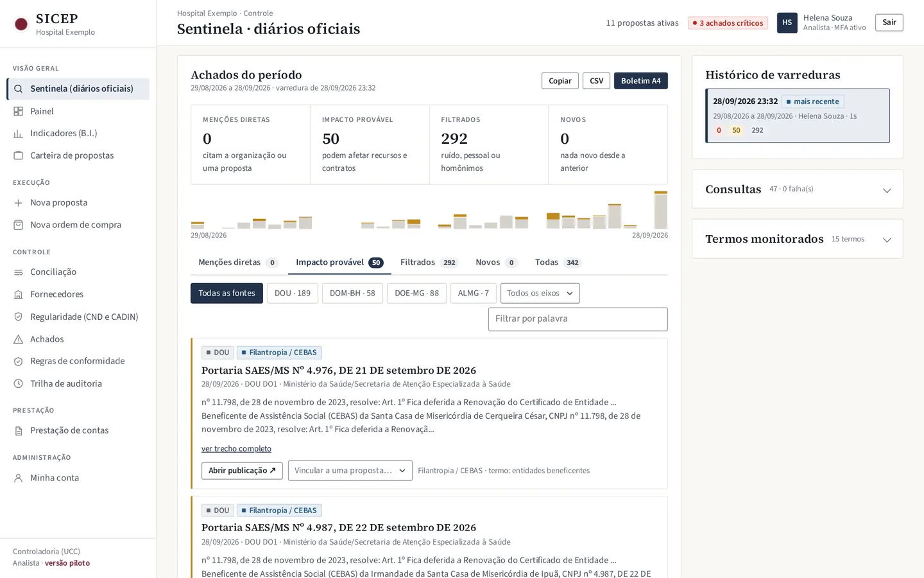The image size is (924, 578).
Task: Switch to the Menções diretas tab
Action: pyautogui.click(x=238, y=262)
